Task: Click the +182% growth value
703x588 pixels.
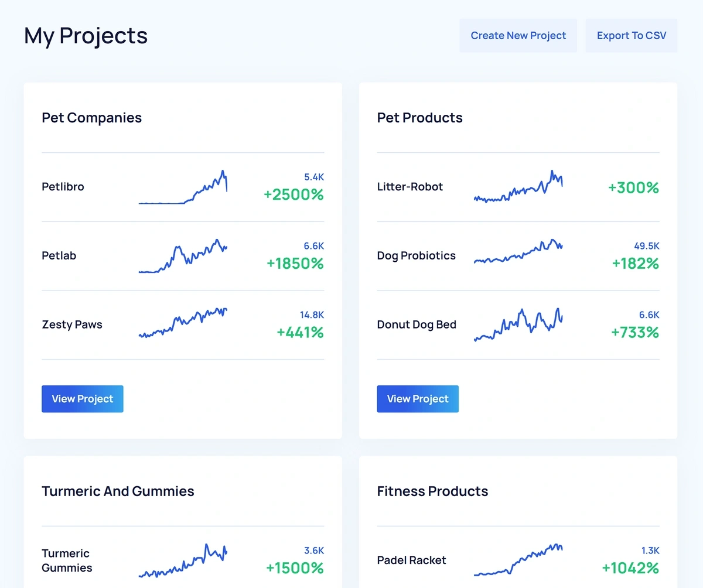Action: coord(636,264)
